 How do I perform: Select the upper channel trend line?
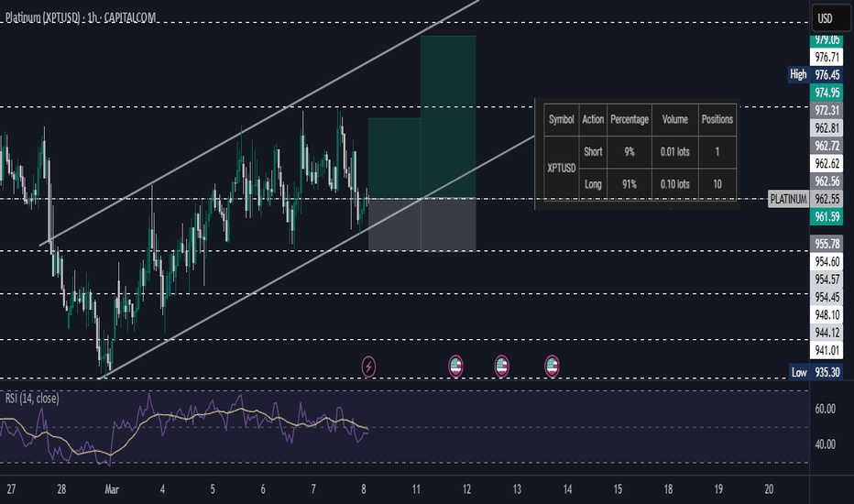point(258,123)
